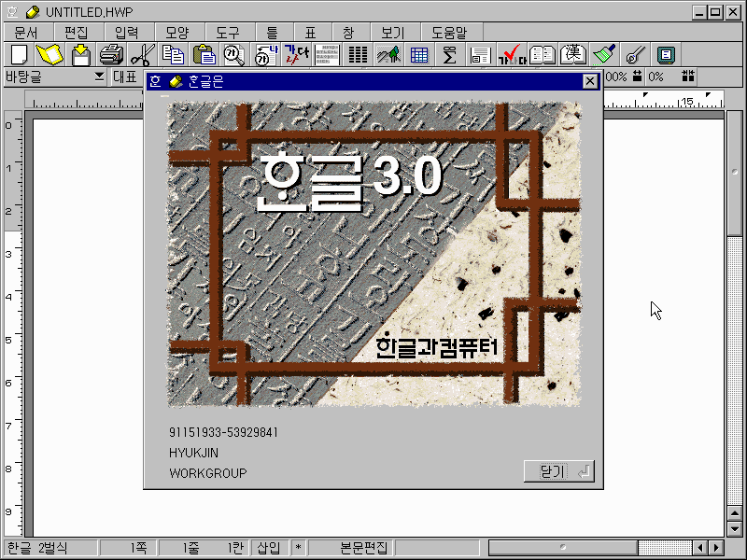The width and height of the screenshot is (747, 560).
Task: Click the WORKGROUP text in dialog
Action: click(207, 473)
